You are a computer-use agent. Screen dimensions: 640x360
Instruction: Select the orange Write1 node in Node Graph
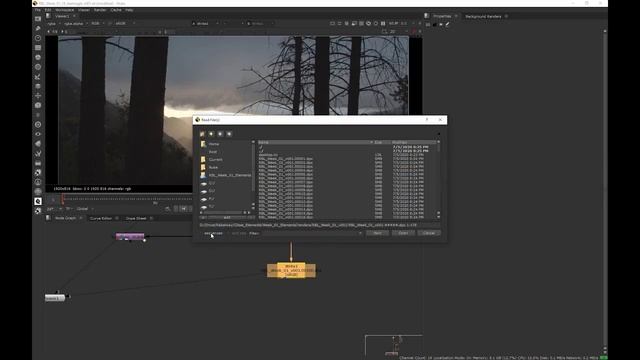(x=291, y=270)
